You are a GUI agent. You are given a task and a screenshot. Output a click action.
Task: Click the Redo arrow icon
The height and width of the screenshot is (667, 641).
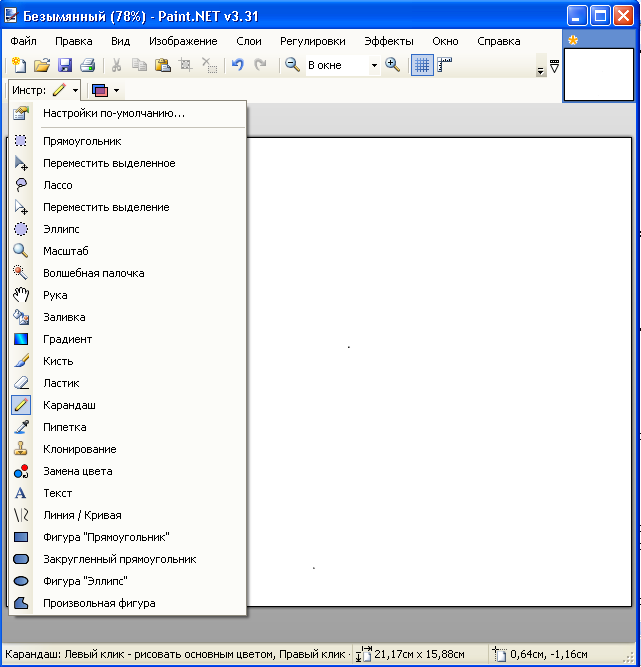pyautogui.click(x=260, y=65)
